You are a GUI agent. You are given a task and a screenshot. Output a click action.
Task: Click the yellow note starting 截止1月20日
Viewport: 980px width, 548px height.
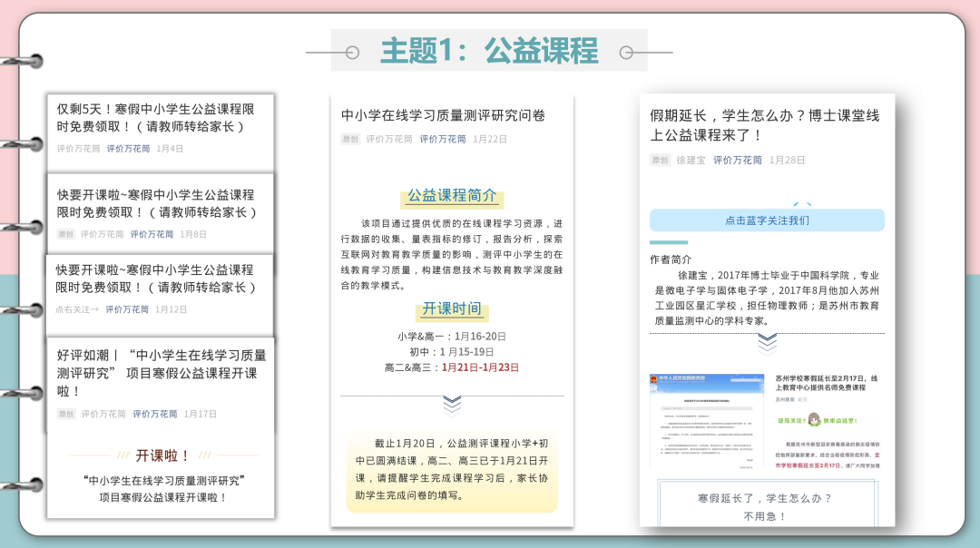click(x=452, y=469)
